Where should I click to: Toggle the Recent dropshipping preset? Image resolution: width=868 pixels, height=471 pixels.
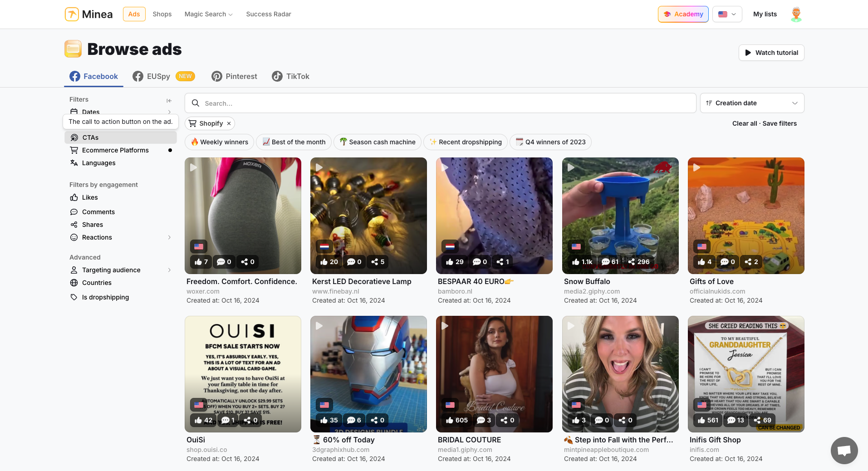pos(466,142)
